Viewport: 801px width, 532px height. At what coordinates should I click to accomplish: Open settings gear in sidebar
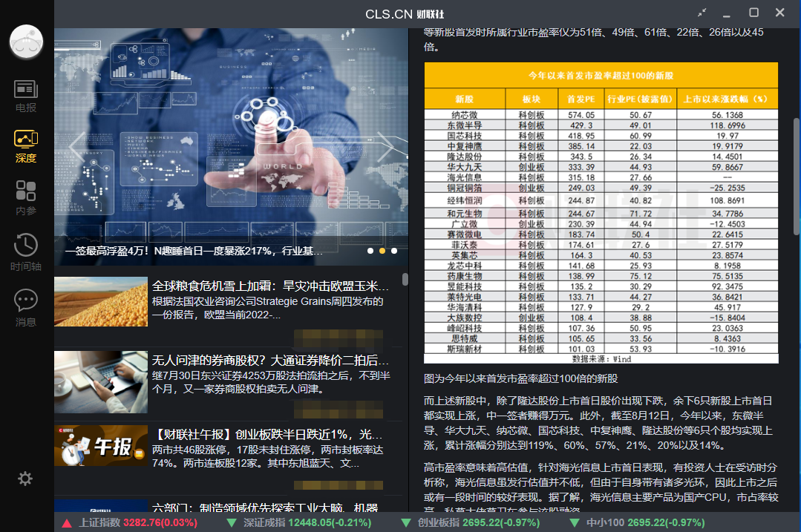(x=25, y=479)
